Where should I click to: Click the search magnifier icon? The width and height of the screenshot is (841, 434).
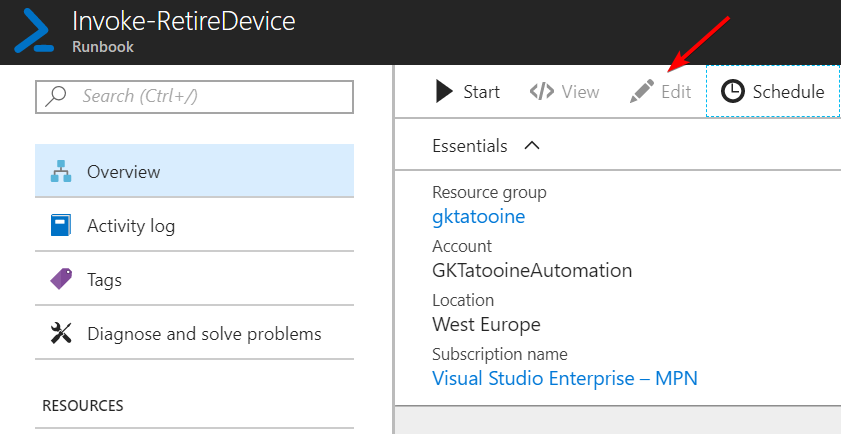pyautogui.click(x=56, y=97)
